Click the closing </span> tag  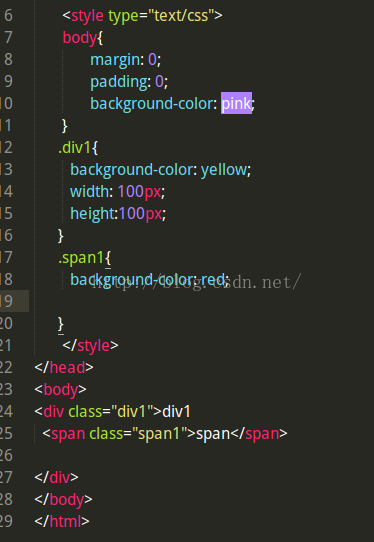click(259, 434)
